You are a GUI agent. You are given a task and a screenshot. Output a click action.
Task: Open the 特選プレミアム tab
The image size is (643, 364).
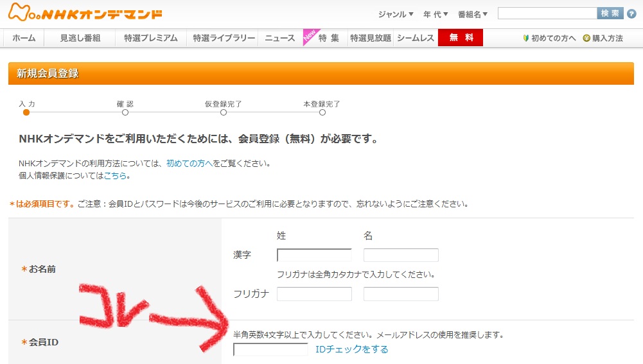151,38
